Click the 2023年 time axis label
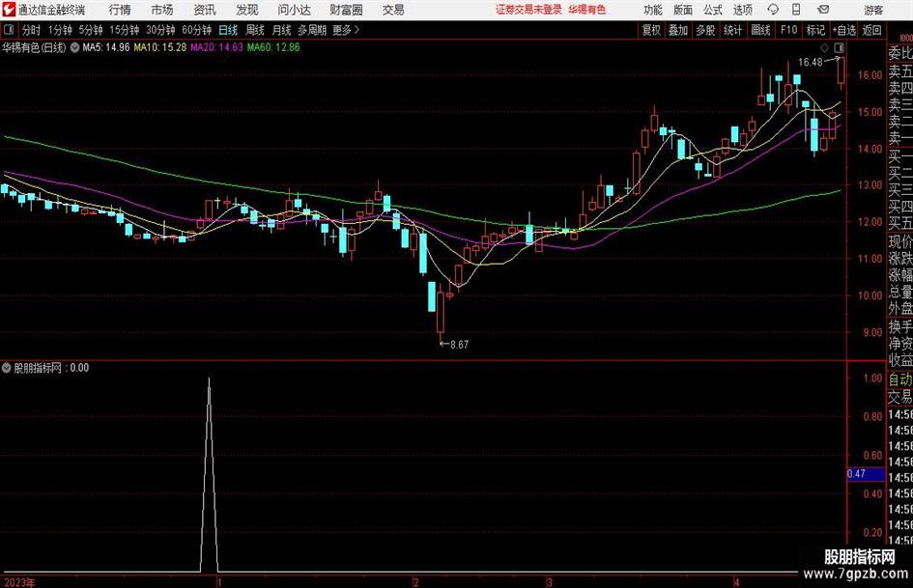Image resolution: width=913 pixels, height=588 pixels. pos(19,582)
